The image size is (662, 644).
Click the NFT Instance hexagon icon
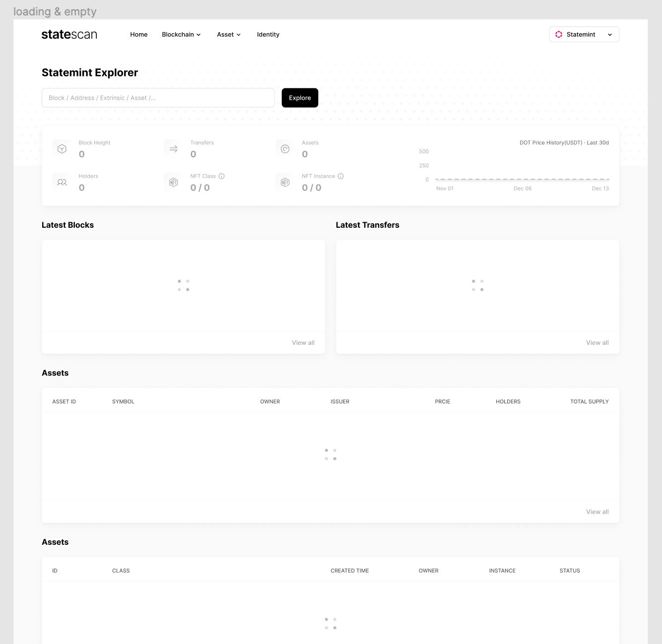[284, 182]
